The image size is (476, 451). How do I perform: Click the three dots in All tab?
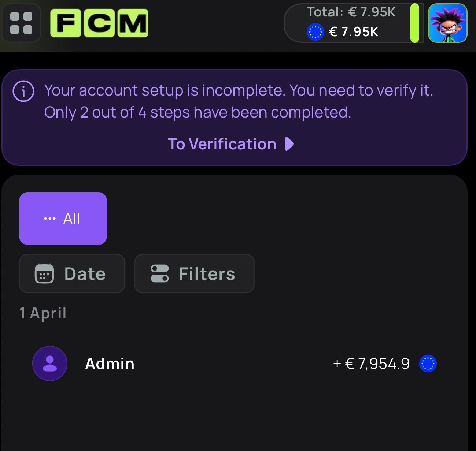pos(49,219)
